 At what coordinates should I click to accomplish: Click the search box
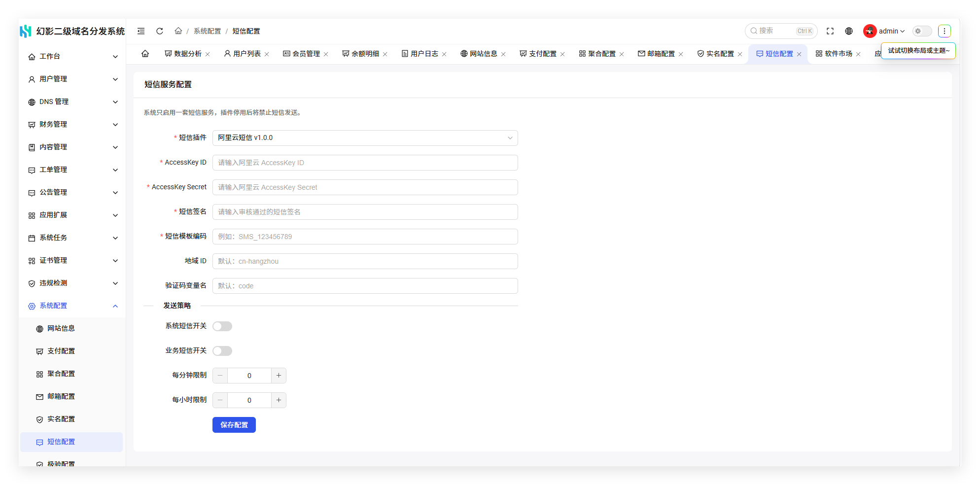pos(781,31)
